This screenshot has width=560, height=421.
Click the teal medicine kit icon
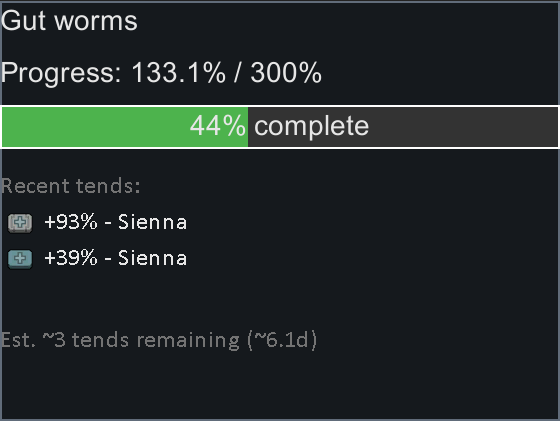coord(20,259)
